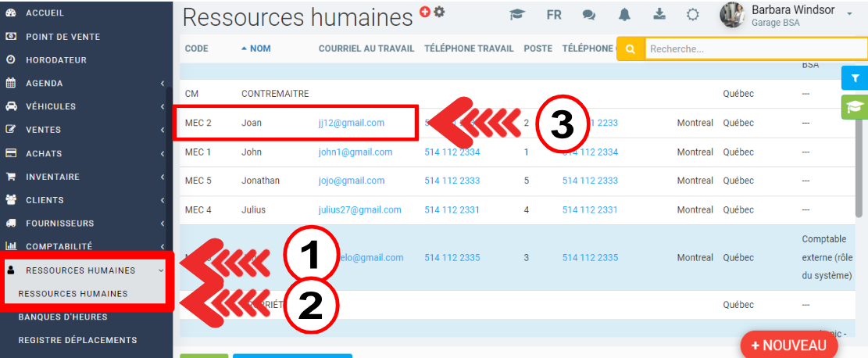Click the blue filter funnel button
Screen dimensions: 868x358
tap(855, 78)
